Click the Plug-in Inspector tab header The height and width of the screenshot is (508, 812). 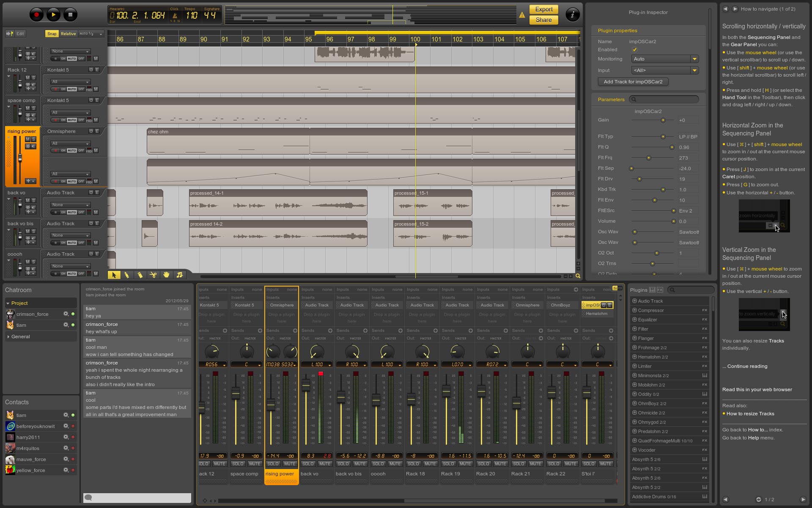[x=647, y=12]
